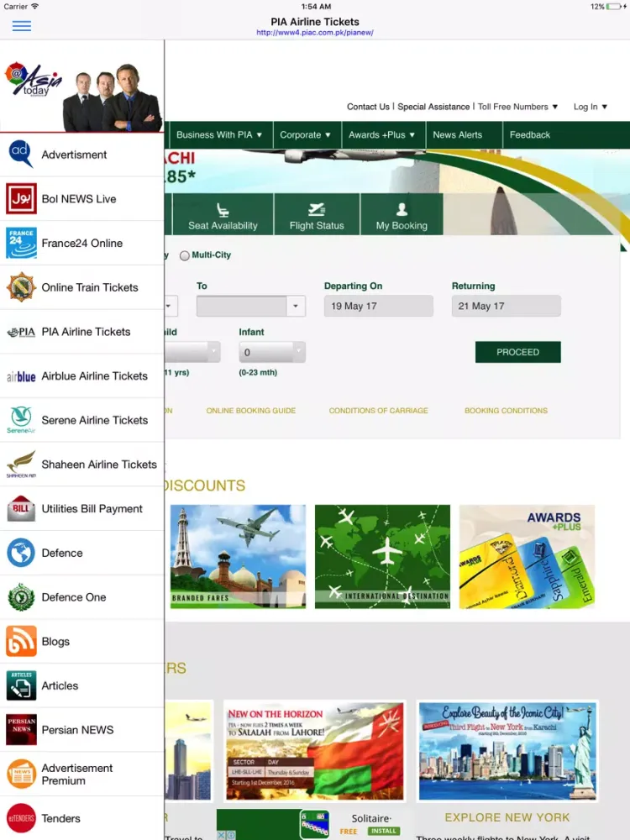
Task: Open the hamburger menu icon
Action: click(22, 26)
